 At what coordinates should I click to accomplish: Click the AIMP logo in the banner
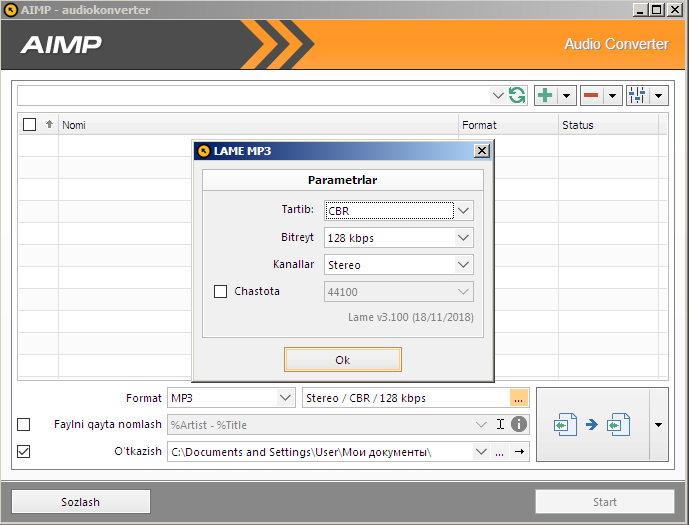(61, 44)
